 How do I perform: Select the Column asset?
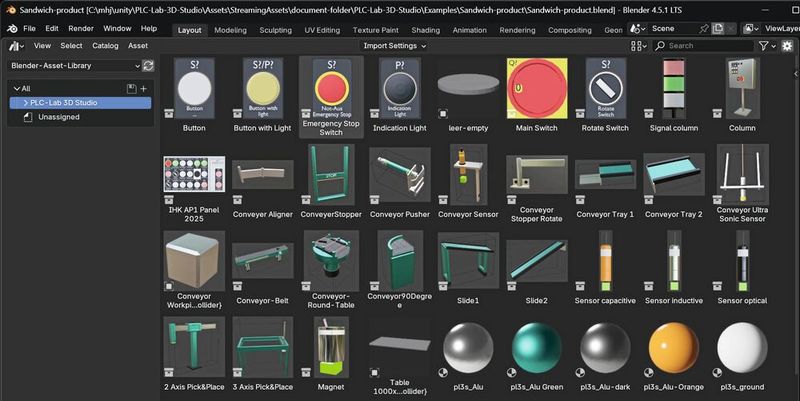742,95
